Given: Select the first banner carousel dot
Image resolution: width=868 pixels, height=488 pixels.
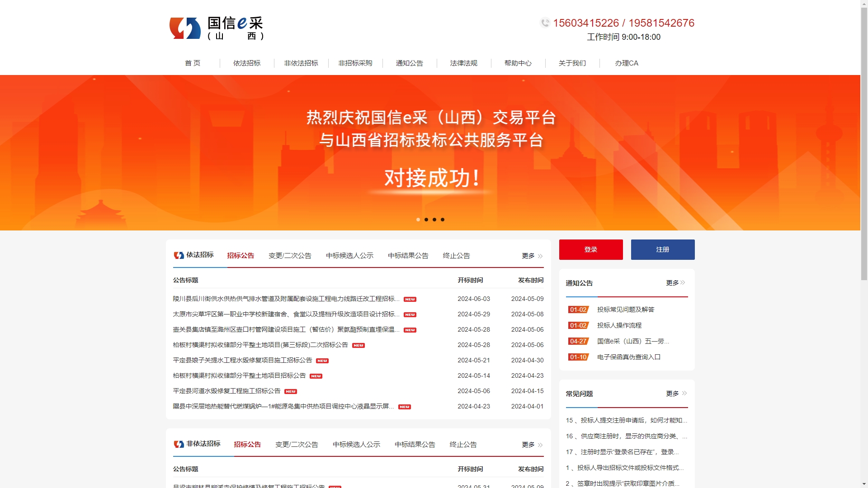Looking at the screenshot, I should click(x=418, y=220).
